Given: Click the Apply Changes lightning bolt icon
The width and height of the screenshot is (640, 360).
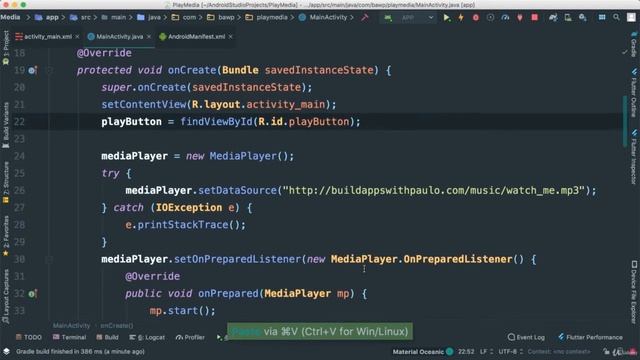Looking at the screenshot, I should tap(461, 18).
